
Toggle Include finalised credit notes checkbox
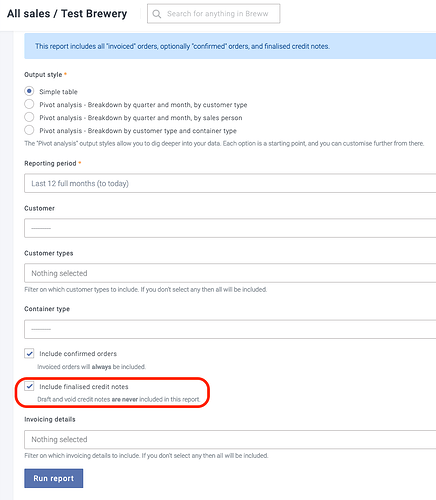29,386
